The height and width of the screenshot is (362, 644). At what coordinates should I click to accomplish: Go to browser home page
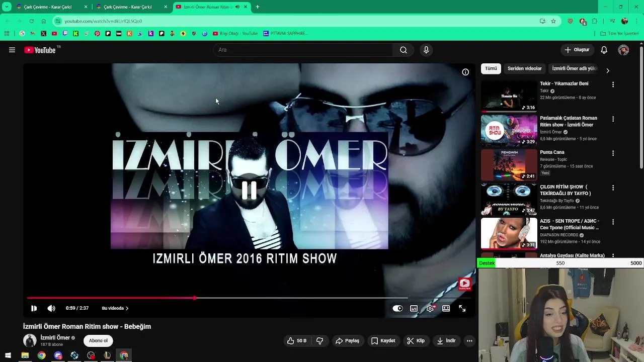[x=43, y=21]
